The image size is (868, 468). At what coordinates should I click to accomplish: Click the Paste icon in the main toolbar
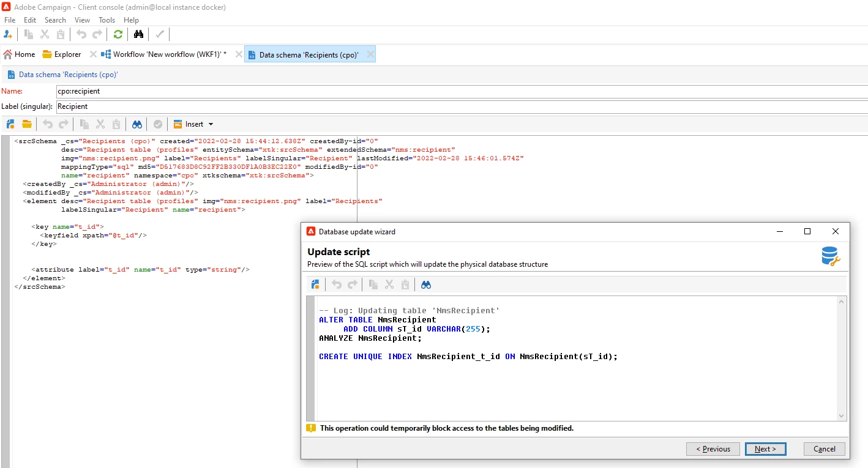pyautogui.click(x=60, y=34)
